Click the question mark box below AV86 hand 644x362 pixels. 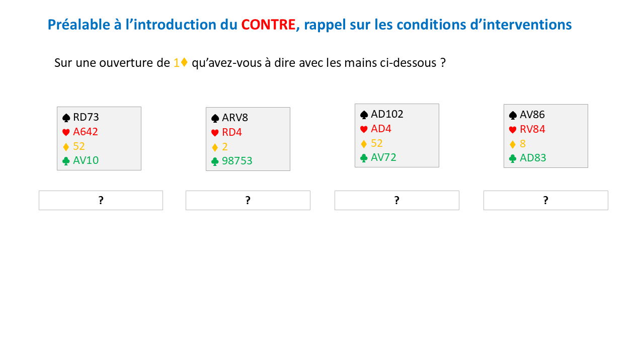[545, 200]
